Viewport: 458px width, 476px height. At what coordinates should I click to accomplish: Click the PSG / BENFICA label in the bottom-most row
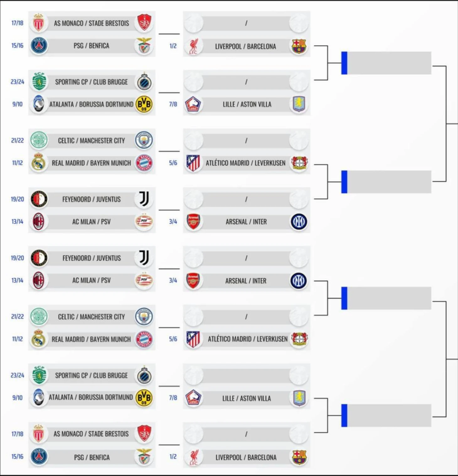pyautogui.click(x=92, y=457)
